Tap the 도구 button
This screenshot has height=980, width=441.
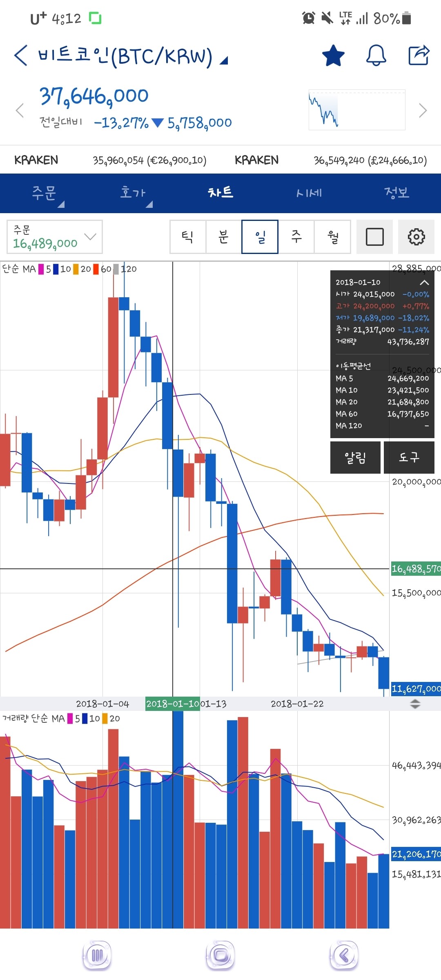409,457
